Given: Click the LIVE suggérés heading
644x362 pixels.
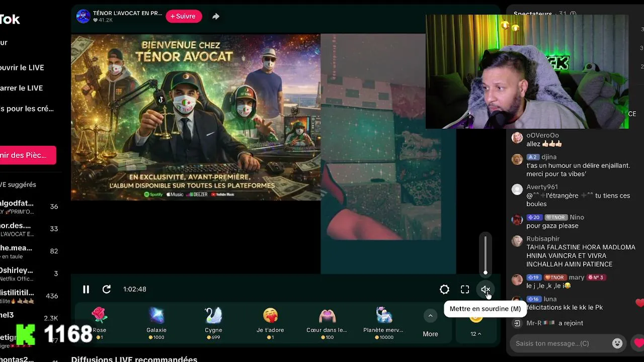Looking at the screenshot, I should tap(18, 185).
